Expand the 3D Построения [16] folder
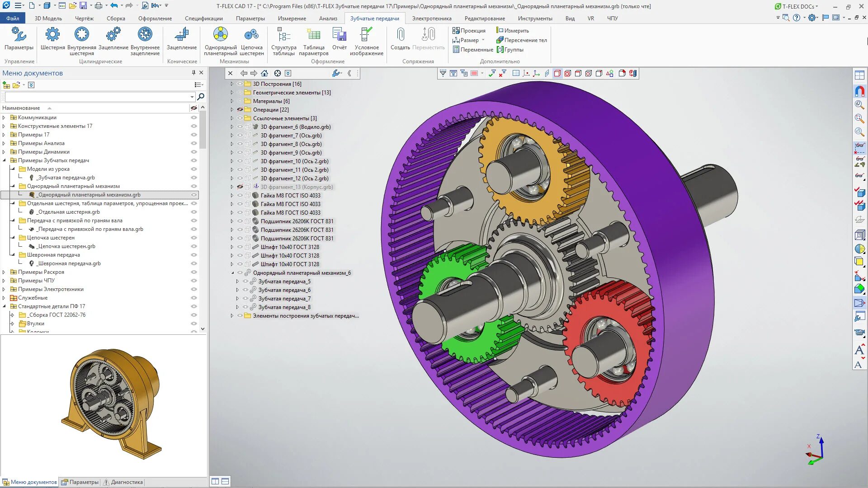Image resolution: width=868 pixels, height=488 pixels. point(232,84)
